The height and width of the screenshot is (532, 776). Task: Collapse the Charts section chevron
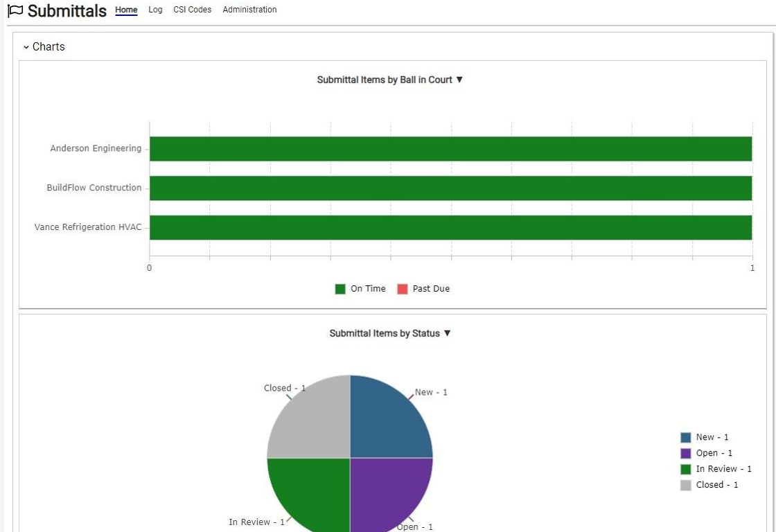(x=26, y=47)
